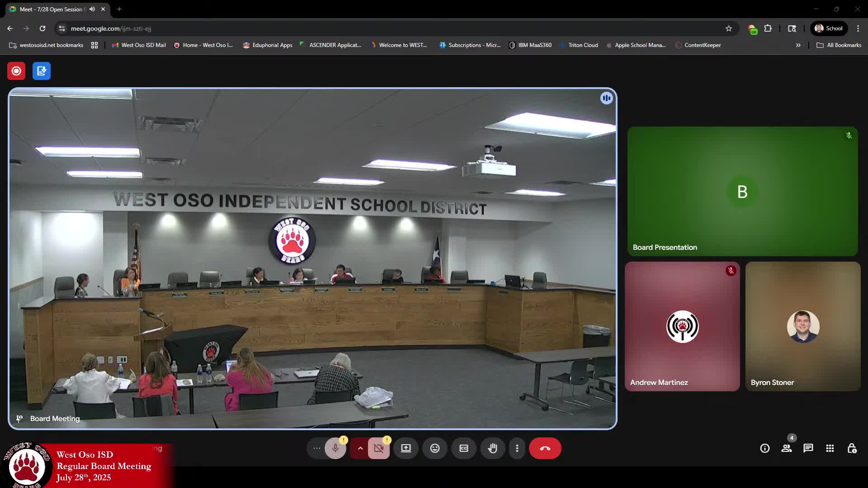
Task: Select the Andrew Martinez tile
Action: [x=682, y=326]
